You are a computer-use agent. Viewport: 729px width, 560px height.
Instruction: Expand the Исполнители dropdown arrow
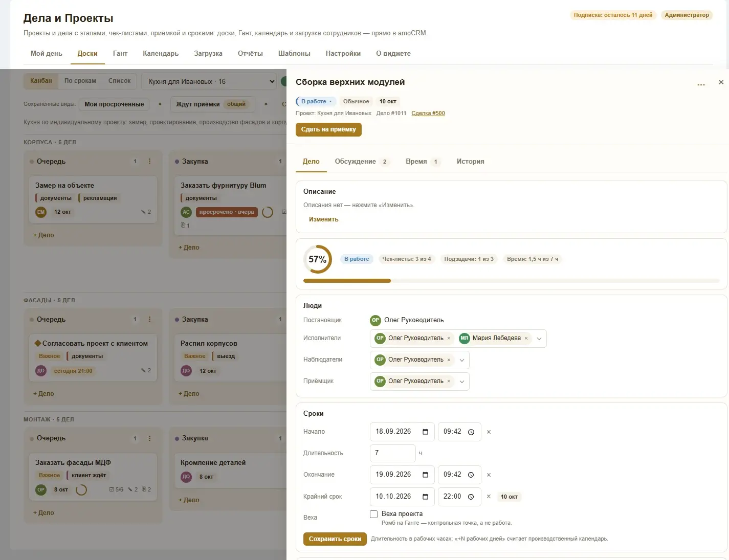539,339
